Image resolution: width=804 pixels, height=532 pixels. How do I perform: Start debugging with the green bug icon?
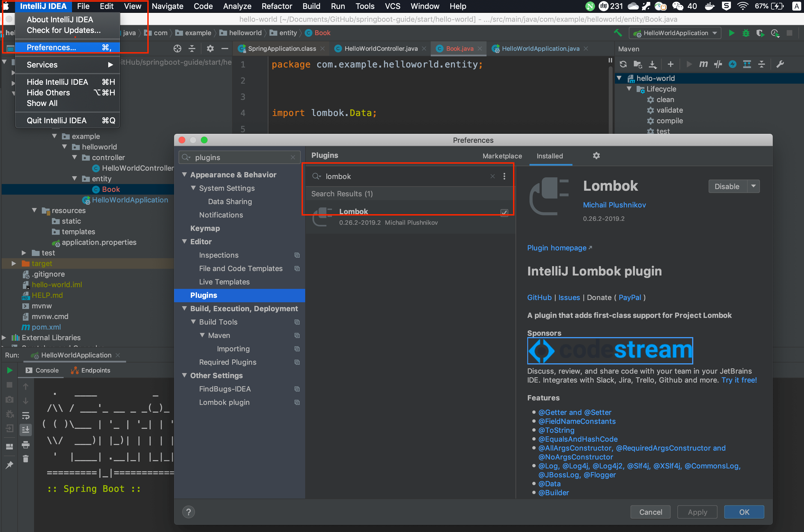(746, 33)
